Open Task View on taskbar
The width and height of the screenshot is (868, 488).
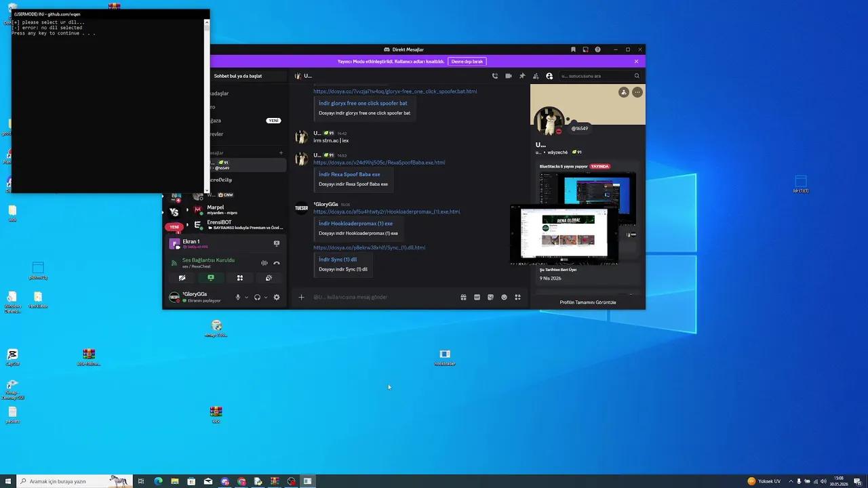(x=141, y=481)
